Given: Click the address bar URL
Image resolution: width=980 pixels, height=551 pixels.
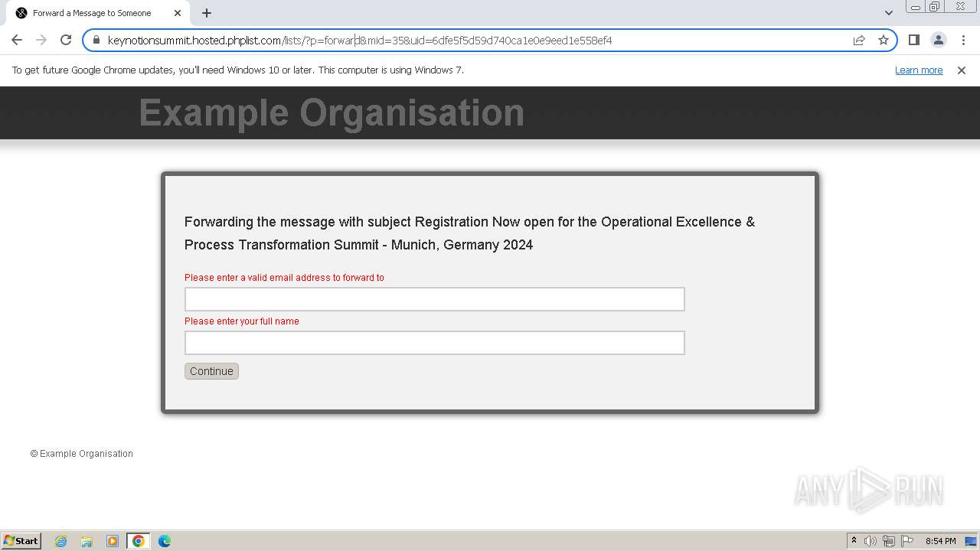Looking at the screenshot, I should pyautogui.click(x=360, y=40).
